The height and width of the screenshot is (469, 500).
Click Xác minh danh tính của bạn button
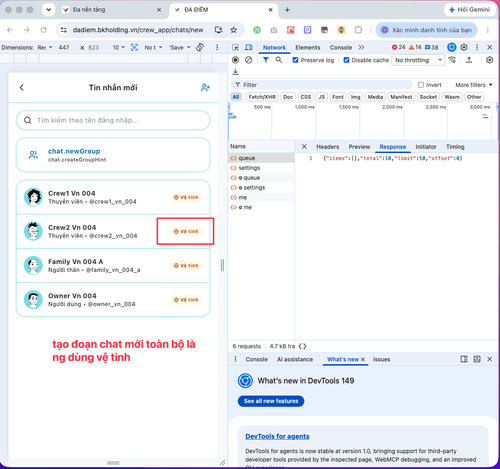click(x=427, y=30)
